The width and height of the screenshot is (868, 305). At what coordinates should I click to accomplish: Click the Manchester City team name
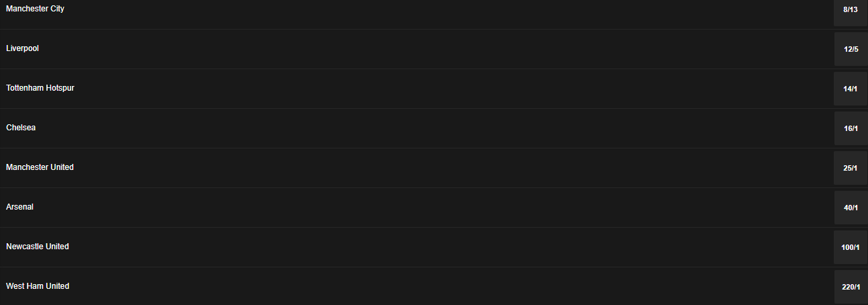(x=35, y=9)
